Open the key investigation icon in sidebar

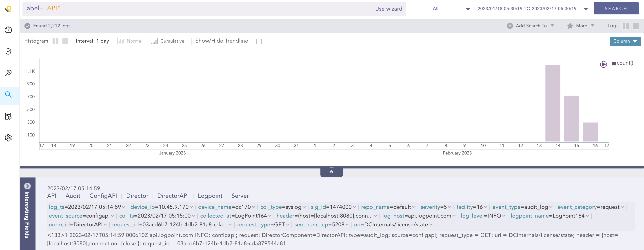click(8, 73)
